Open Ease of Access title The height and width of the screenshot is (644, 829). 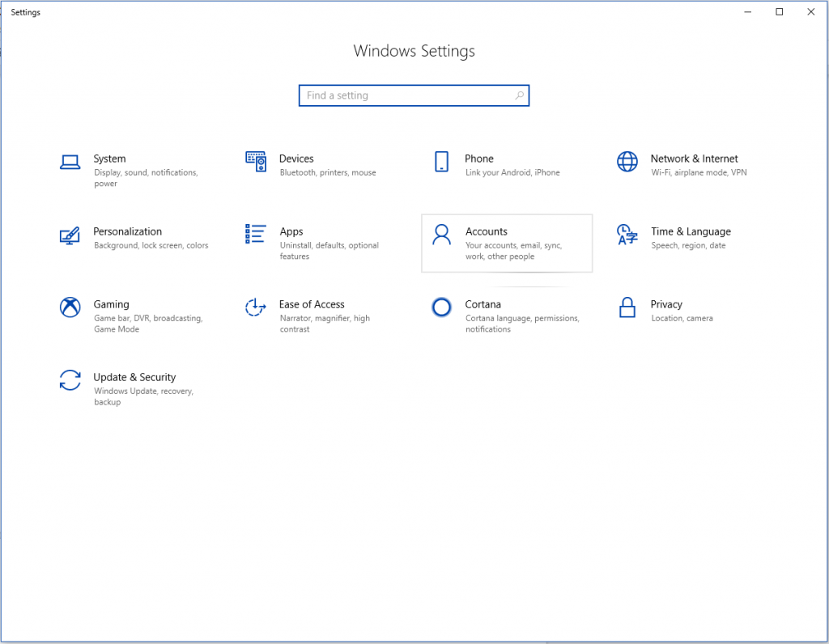point(312,304)
